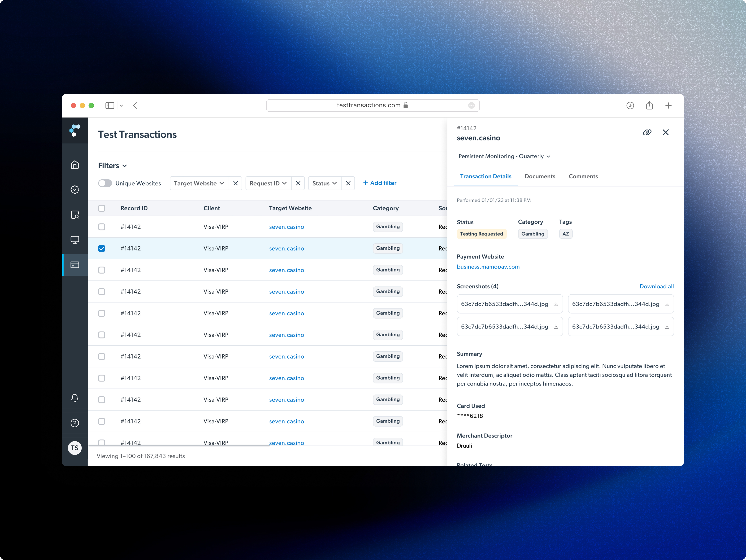Click the AZ tag

pos(566,234)
